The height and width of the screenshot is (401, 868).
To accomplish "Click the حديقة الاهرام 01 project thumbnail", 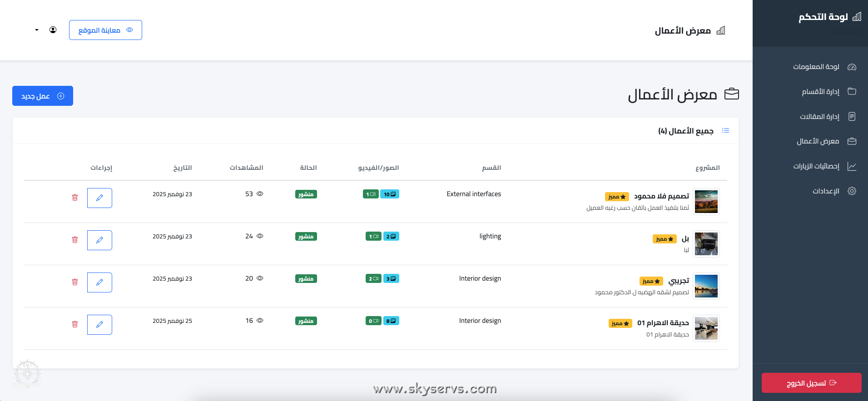I will [x=706, y=328].
